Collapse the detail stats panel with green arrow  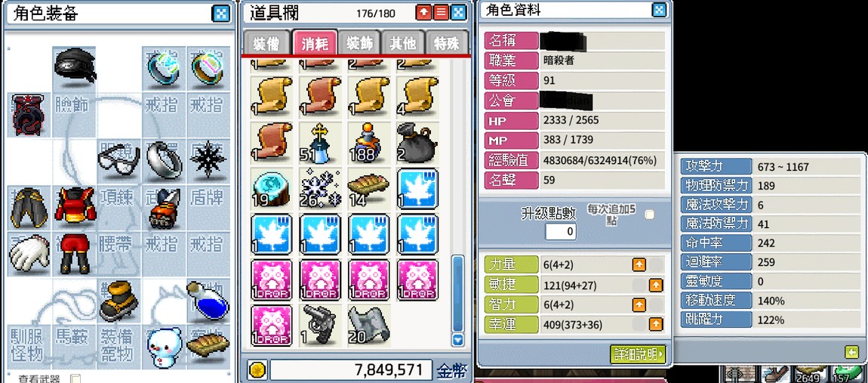pos(851,352)
